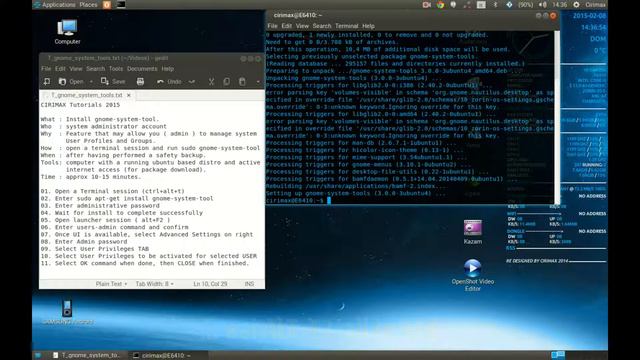Open terminal Edit menu
Screen dimensions: 640x360
click(x=287, y=26)
